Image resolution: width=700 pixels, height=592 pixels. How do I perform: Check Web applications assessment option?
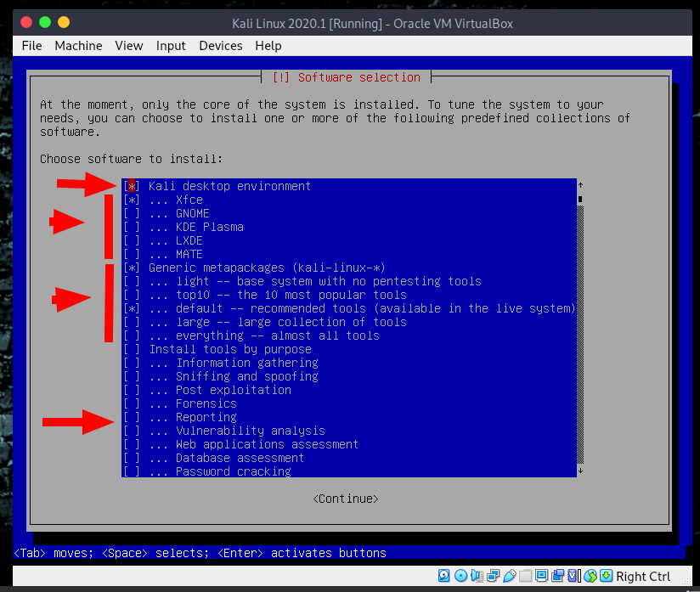coord(131,444)
